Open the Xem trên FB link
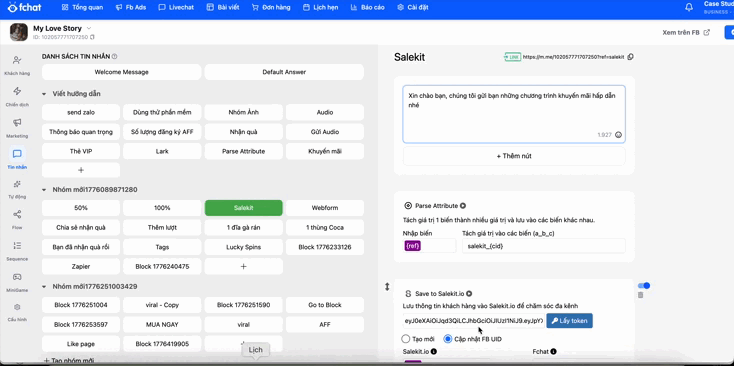 [686, 32]
